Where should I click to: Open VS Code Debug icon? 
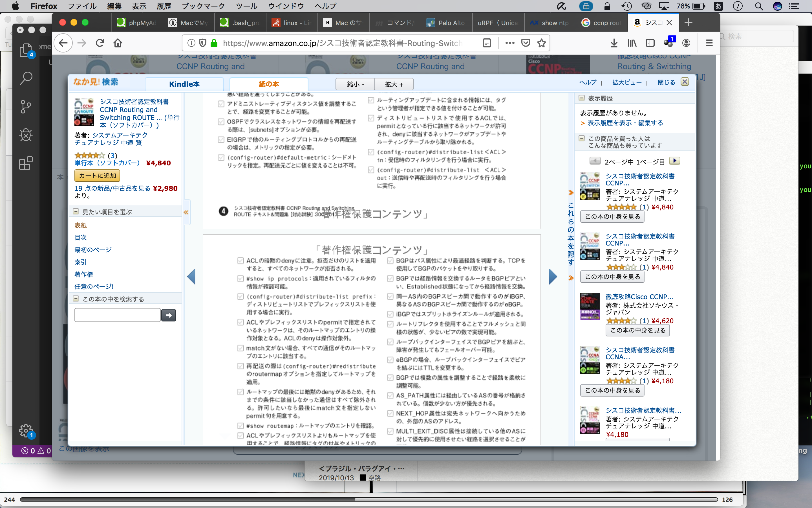(x=26, y=135)
